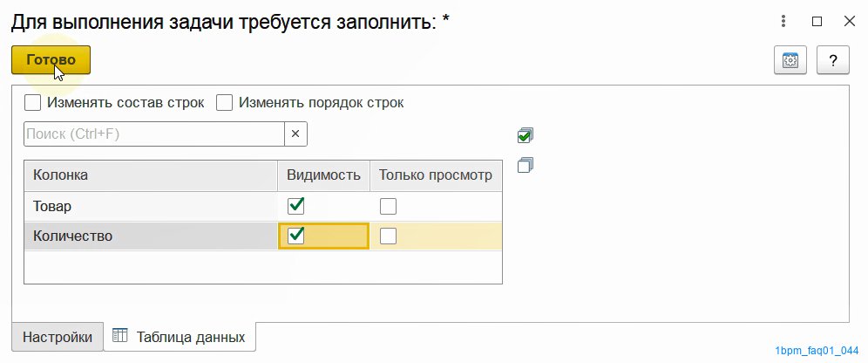
Task: Open help with the question mark button
Action: coord(832,60)
